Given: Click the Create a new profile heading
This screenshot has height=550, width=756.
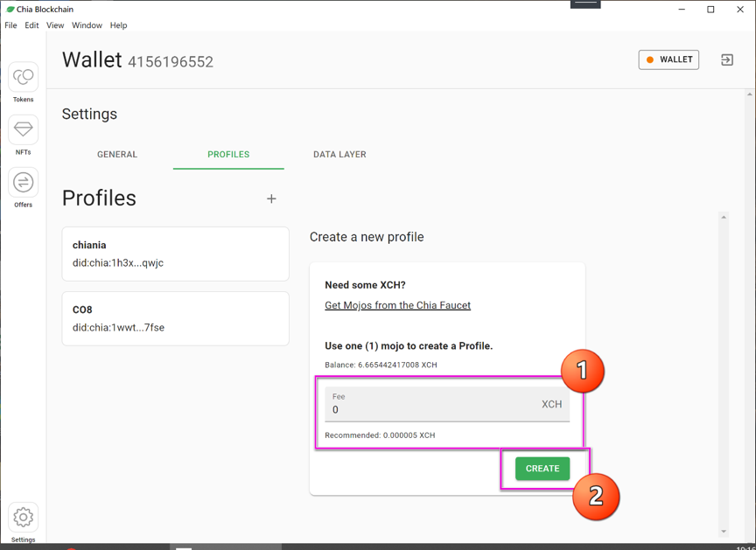Looking at the screenshot, I should (x=367, y=237).
